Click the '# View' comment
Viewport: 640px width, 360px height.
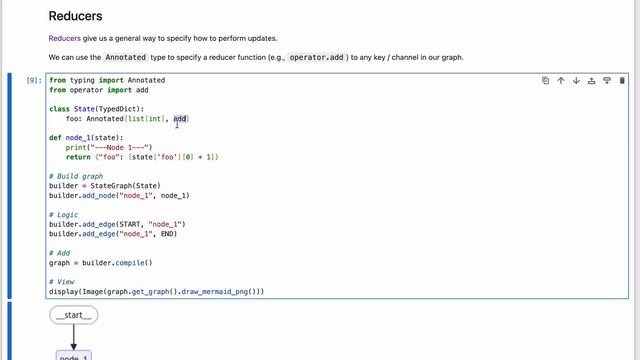click(x=62, y=282)
